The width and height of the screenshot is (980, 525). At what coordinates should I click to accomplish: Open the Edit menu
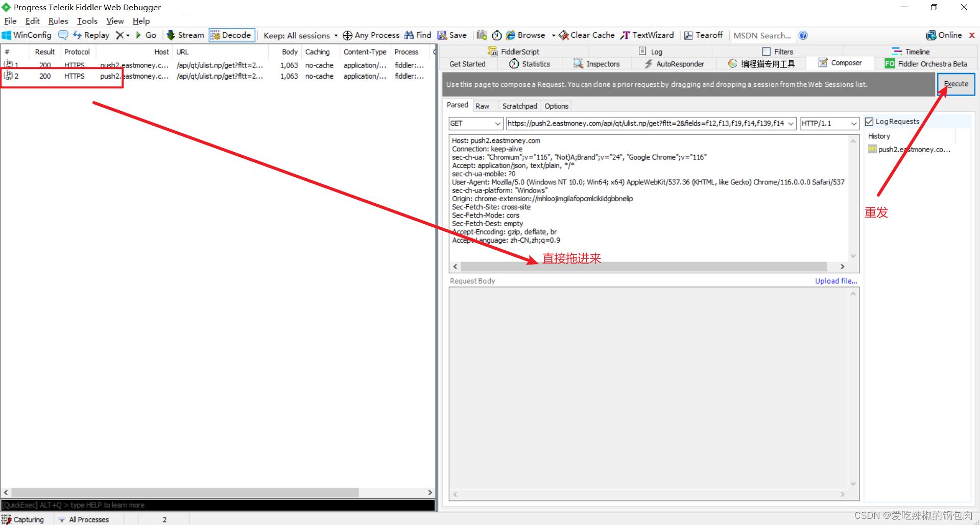[x=32, y=21]
